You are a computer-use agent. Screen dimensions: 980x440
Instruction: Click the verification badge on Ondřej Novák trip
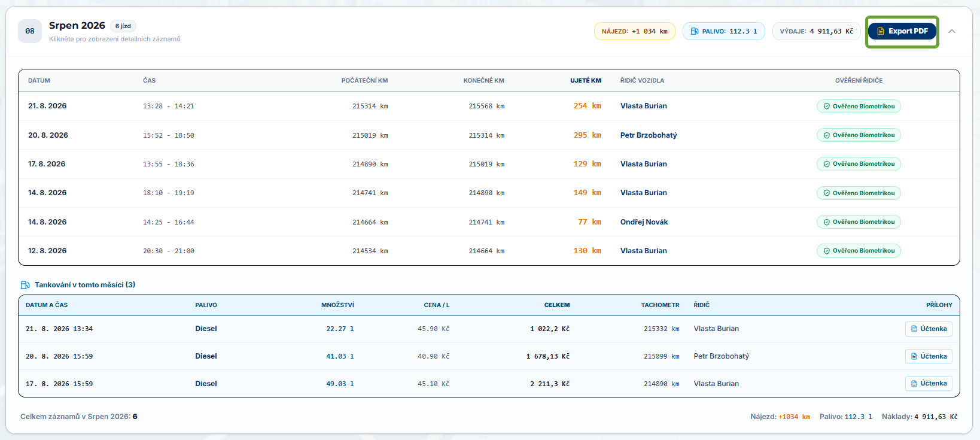[x=859, y=222]
